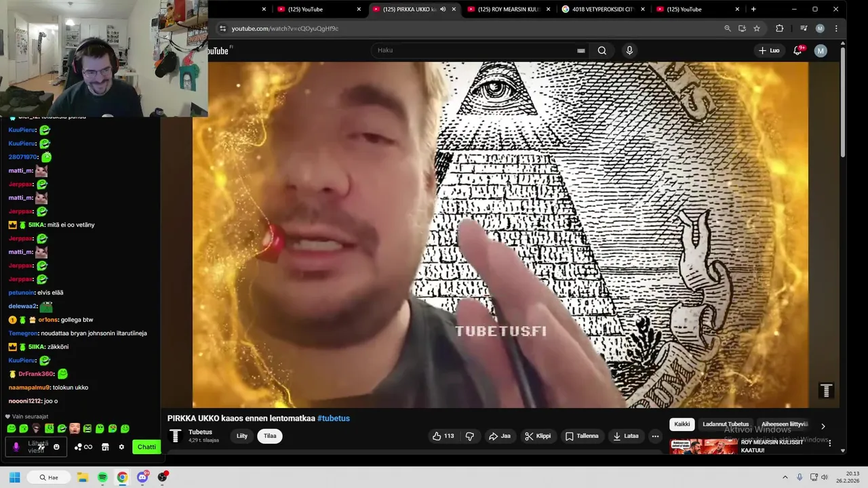This screenshot has height=488, width=868.
Task: Open the on-screen keyboard icon in search box
Action: pyautogui.click(x=580, y=50)
